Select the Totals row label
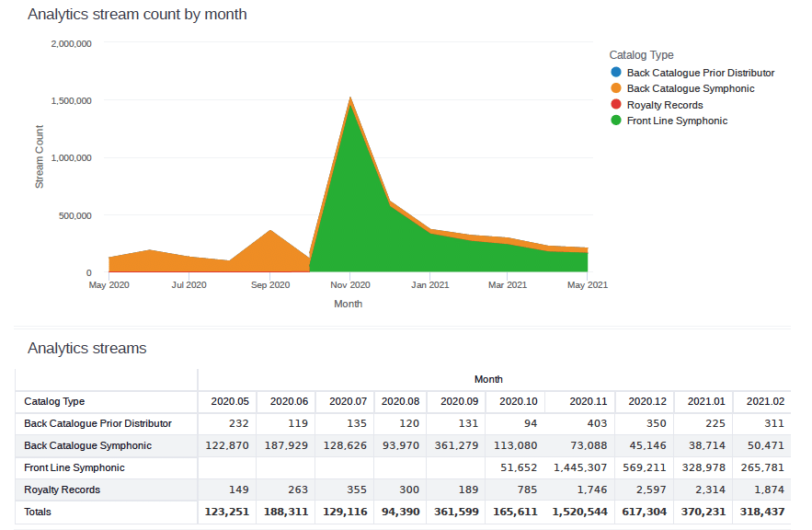The image size is (812, 530). point(38,512)
